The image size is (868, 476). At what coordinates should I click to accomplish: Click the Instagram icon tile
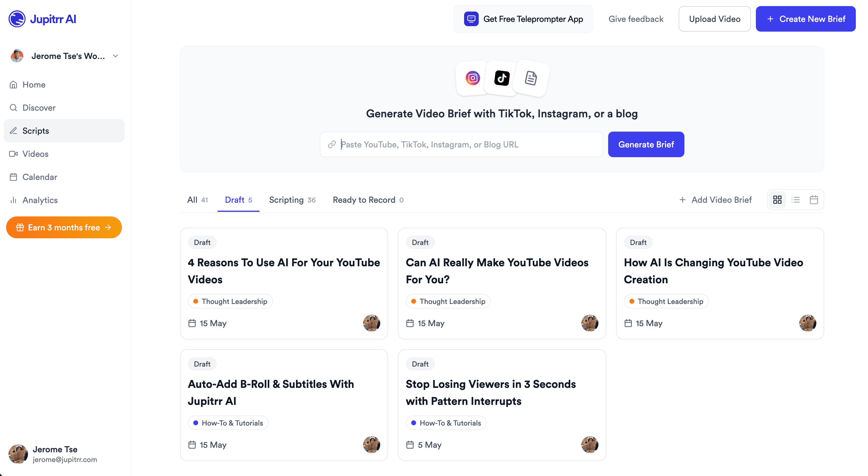(x=472, y=78)
